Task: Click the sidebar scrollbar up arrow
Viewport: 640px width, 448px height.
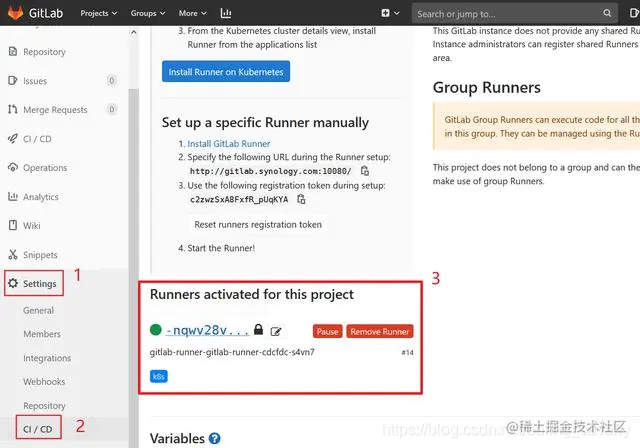Action: 133,32
